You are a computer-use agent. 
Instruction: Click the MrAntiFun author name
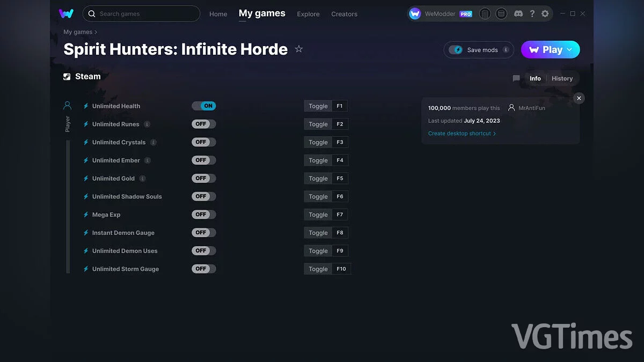click(x=532, y=108)
